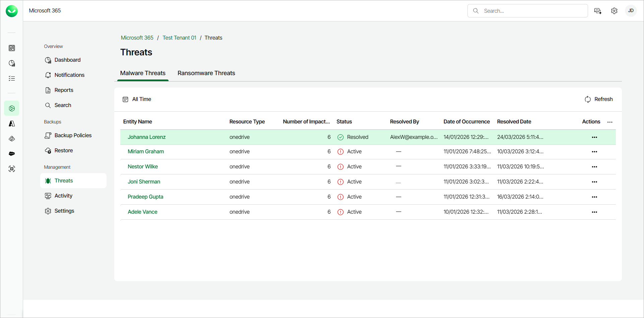The height and width of the screenshot is (318, 644).
Task: Select the pie chart analytics icon in left rail
Action: tap(12, 63)
